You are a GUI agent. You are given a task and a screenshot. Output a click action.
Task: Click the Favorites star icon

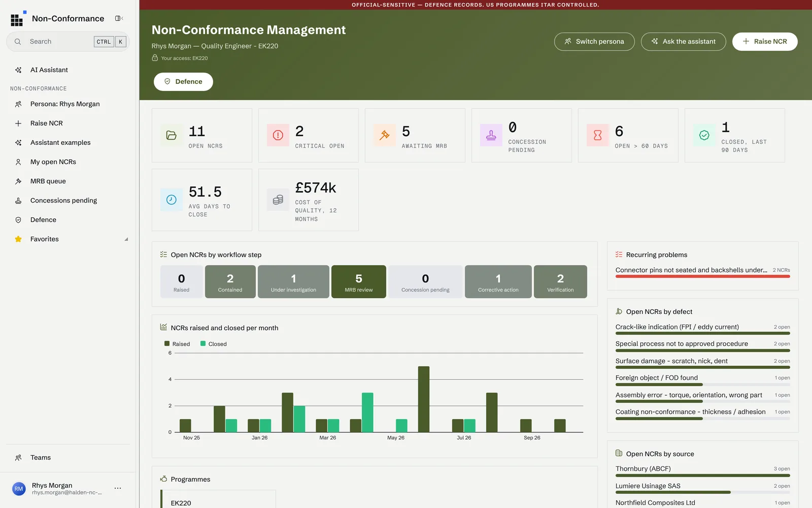(x=18, y=239)
